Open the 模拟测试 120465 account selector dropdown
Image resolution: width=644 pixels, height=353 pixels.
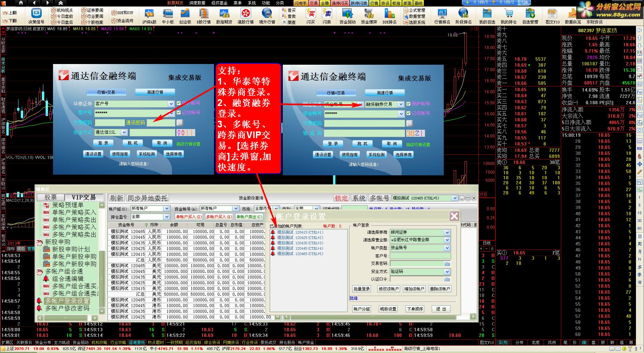coord(455,198)
